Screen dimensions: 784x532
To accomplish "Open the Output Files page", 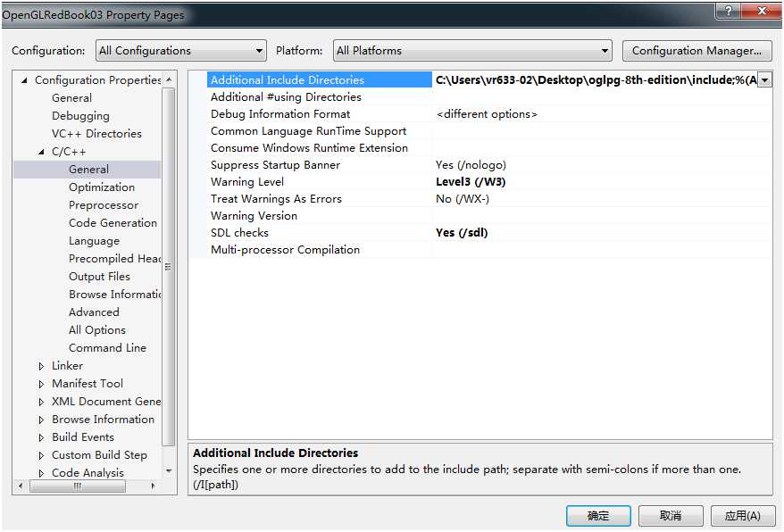I will (99, 277).
